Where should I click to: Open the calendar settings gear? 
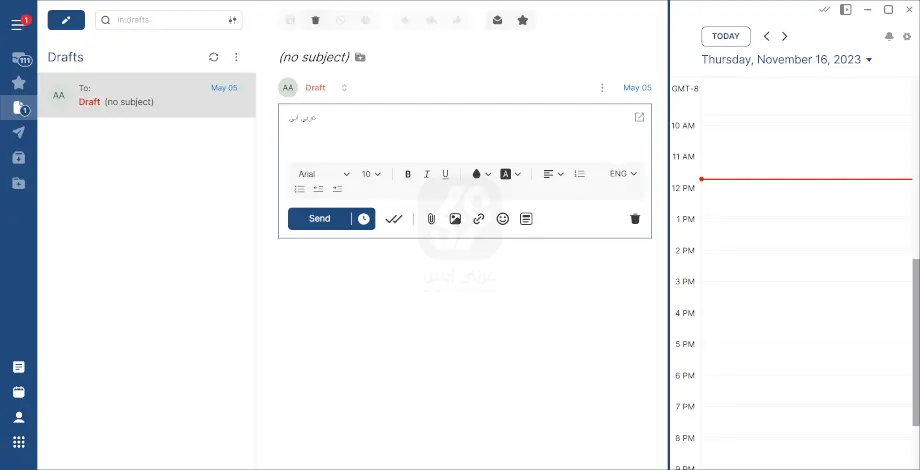tap(907, 36)
